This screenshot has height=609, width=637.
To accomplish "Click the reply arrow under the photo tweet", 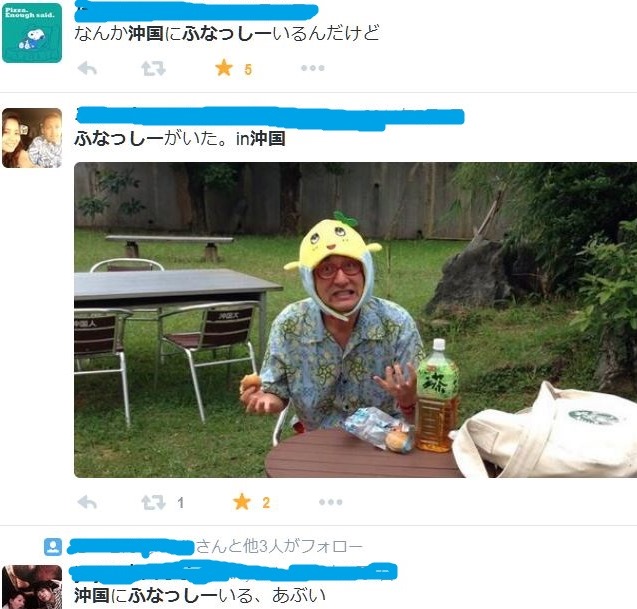I will [87, 503].
